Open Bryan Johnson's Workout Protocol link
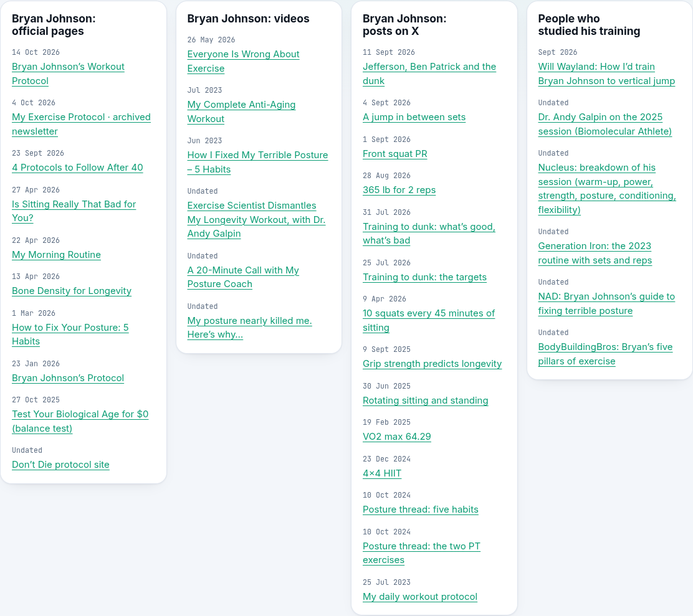Image resolution: width=693 pixels, height=616 pixels. pos(68,73)
